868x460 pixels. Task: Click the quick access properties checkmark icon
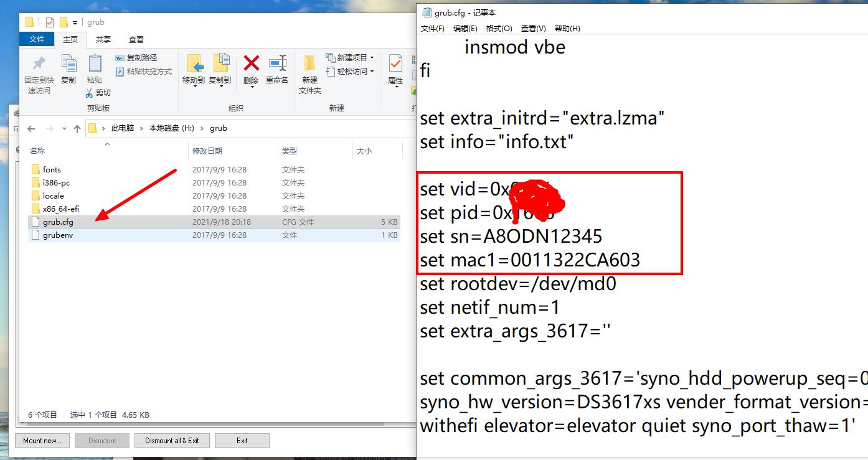point(49,22)
